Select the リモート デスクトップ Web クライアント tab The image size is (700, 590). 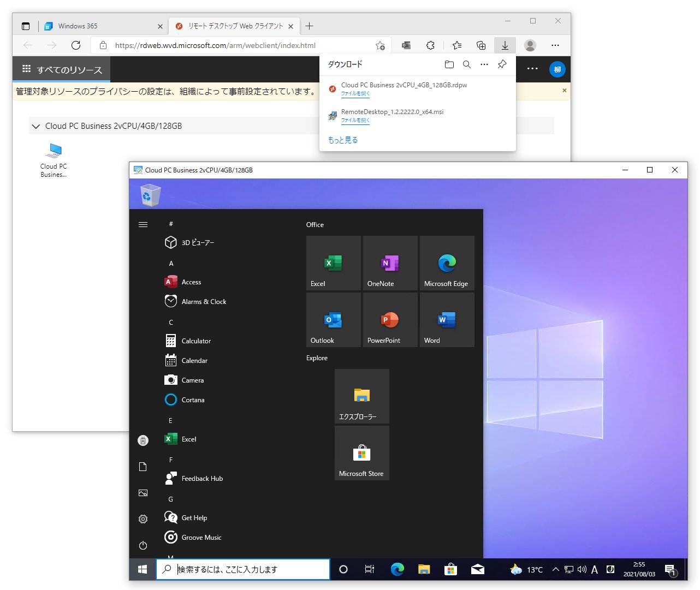click(235, 26)
